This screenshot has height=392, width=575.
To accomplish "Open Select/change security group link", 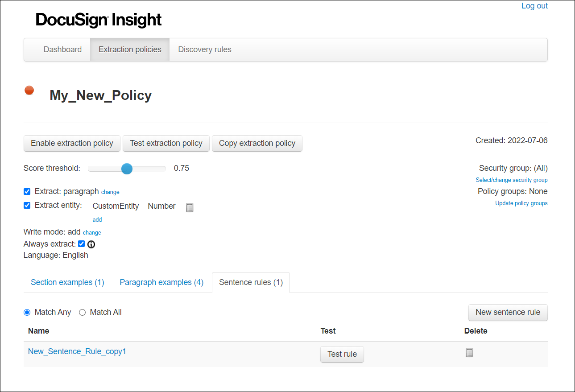I will click(512, 180).
